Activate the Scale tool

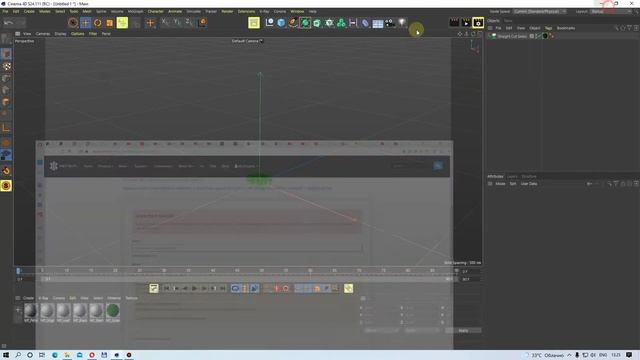(109, 23)
